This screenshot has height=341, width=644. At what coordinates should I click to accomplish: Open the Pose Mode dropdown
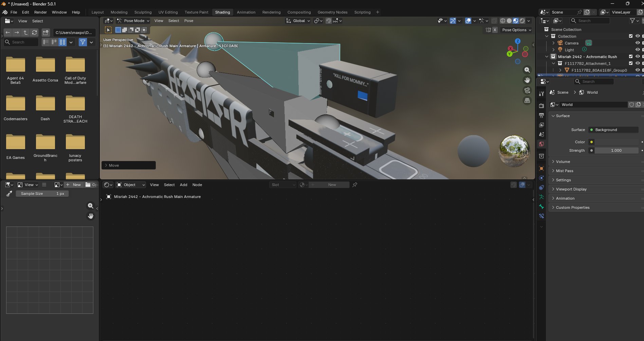(x=133, y=21)
